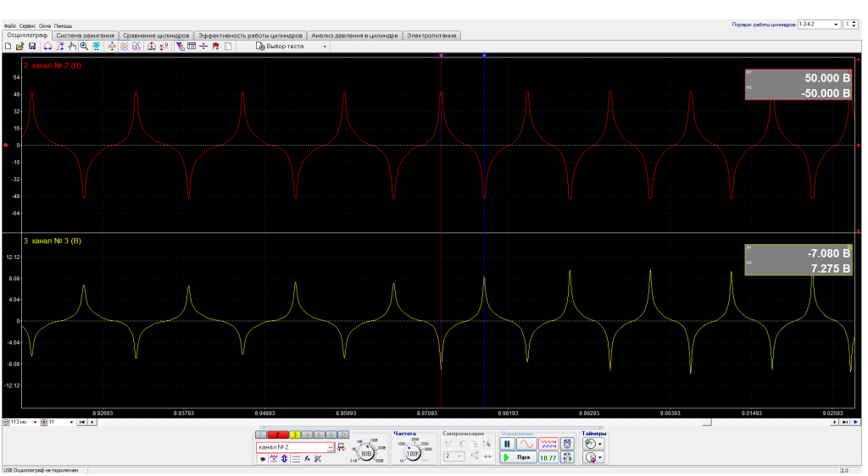Screen dimensions: 868x476
Task: Open channel settings wrench-screwdriver icon
Action: (x=317, y=459)
